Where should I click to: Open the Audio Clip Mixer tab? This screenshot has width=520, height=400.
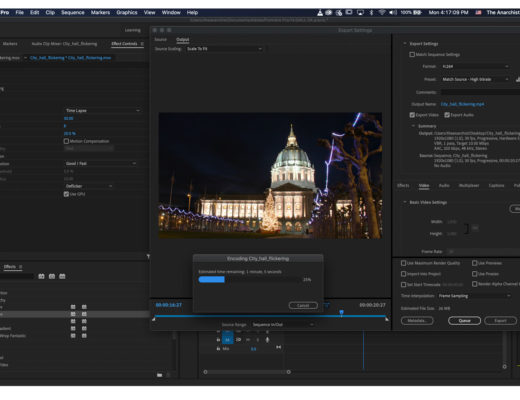(64, 44)
